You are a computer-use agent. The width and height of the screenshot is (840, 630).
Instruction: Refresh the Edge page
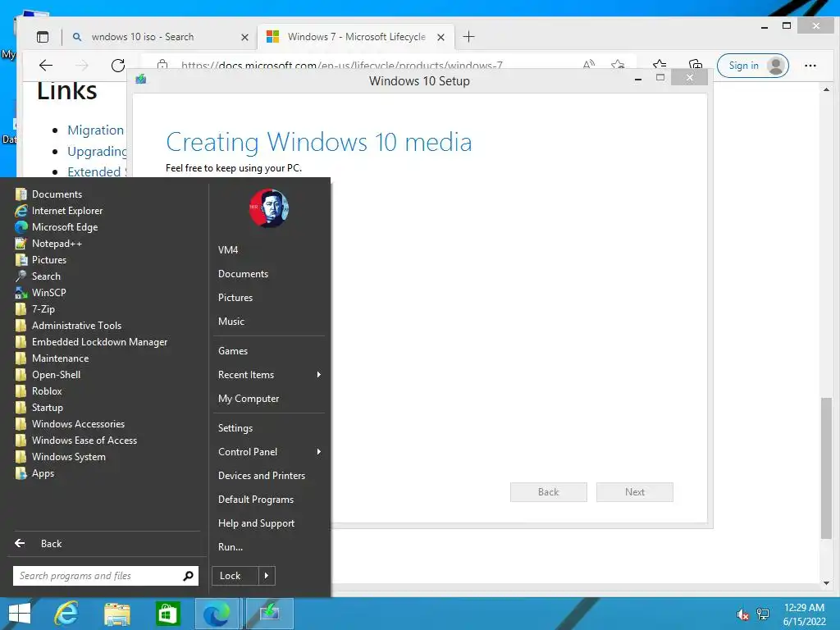tap(118, 66)
